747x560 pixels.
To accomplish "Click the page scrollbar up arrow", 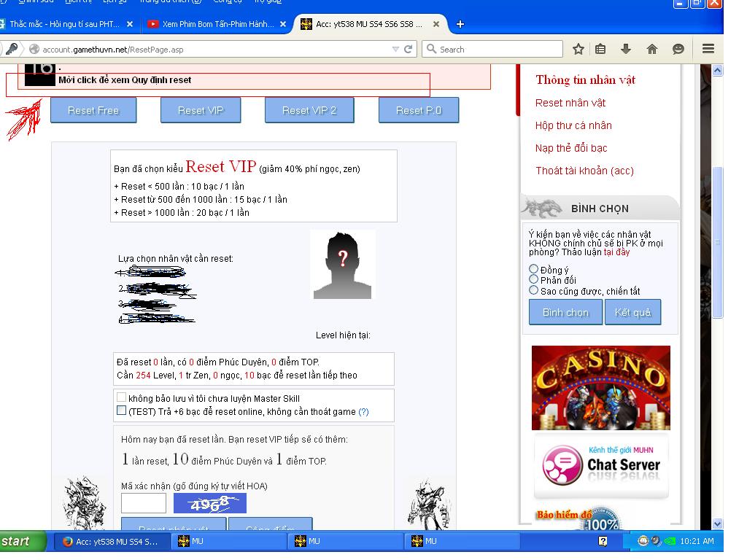I will pyautogui.click(x=718, y=71).
